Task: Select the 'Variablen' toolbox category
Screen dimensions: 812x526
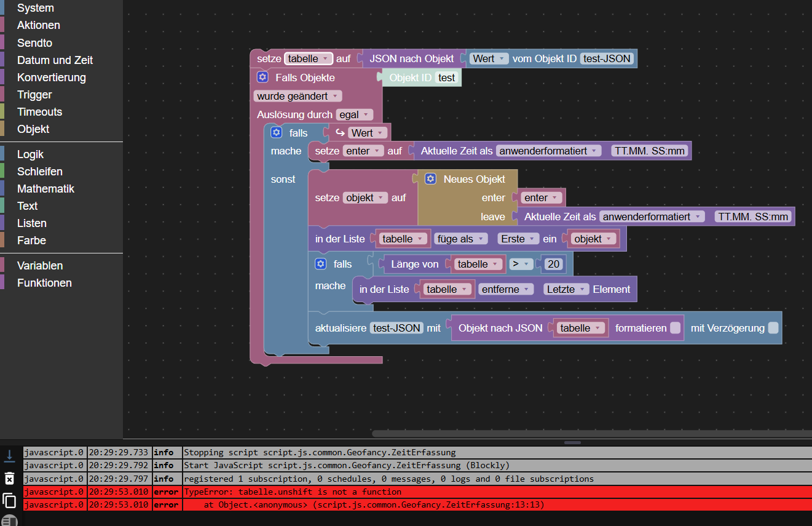Action: 40,266
